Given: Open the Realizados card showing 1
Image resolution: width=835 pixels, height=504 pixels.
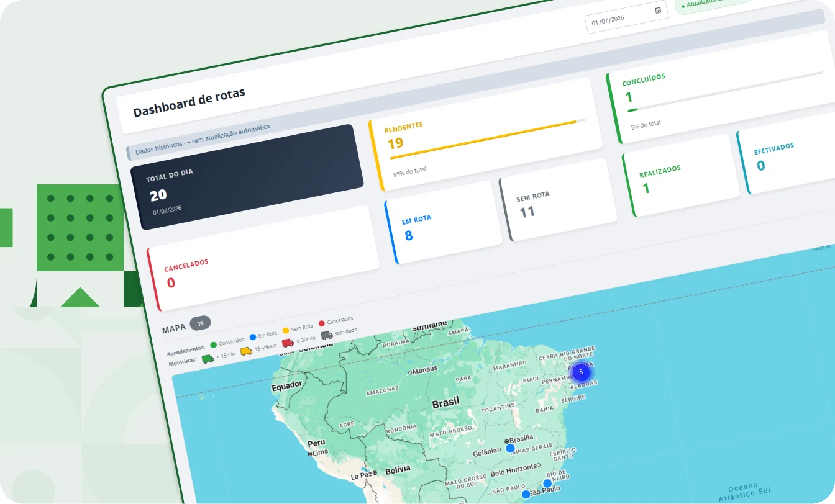Looking at the screenshot, I should 681,175.
